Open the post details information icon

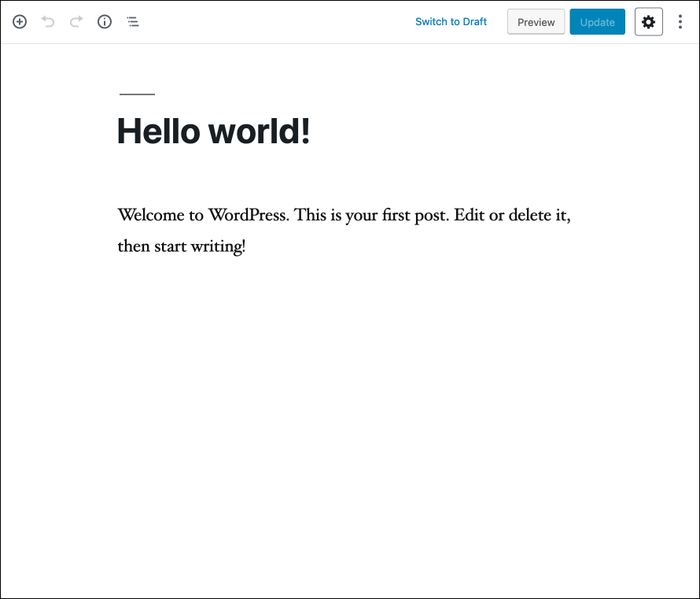[105, 21]
